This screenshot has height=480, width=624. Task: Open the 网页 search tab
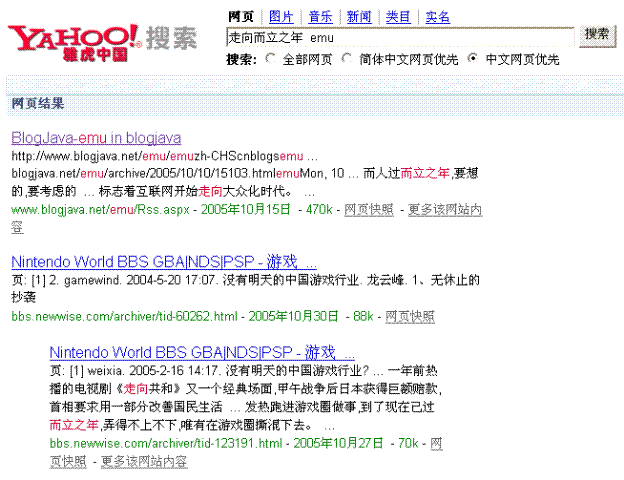[x=241, y=17]
